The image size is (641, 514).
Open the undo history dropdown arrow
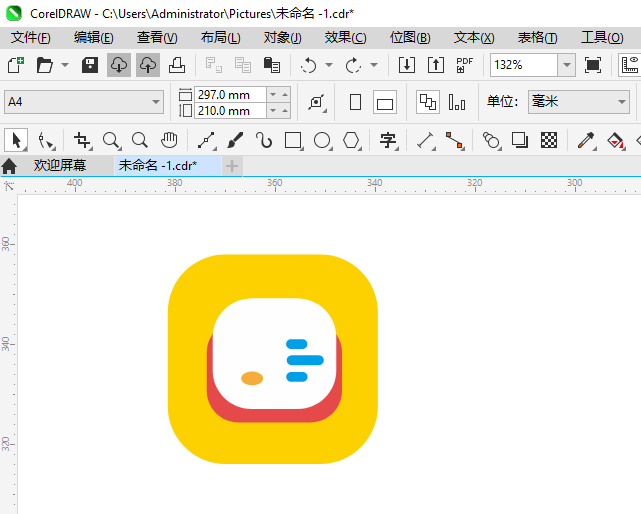coord(329,65)
